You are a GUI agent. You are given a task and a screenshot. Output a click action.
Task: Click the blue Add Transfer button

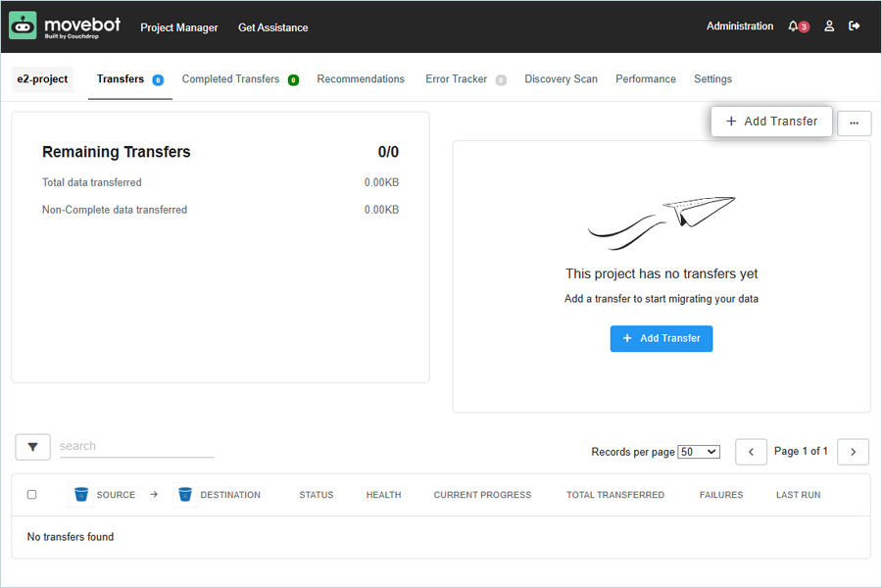click(x=661, y=338)
